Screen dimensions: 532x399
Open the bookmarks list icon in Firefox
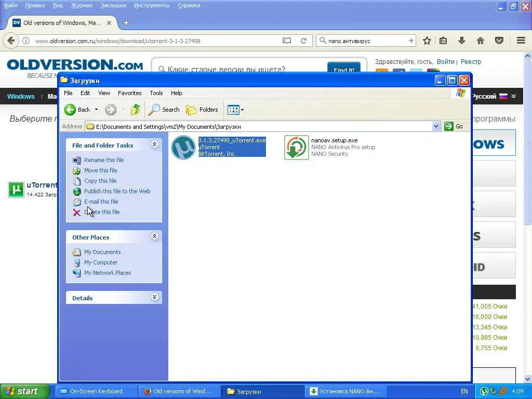443,41
